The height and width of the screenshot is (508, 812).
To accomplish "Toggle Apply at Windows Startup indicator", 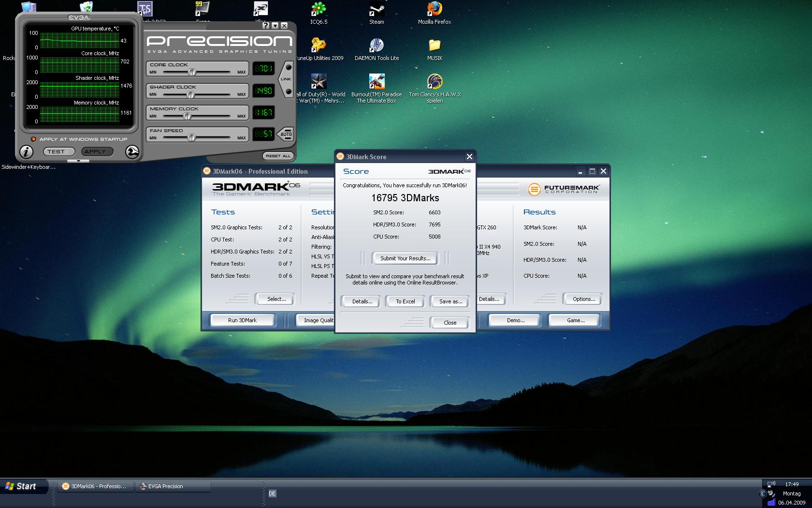I will [x=33, y=139].
